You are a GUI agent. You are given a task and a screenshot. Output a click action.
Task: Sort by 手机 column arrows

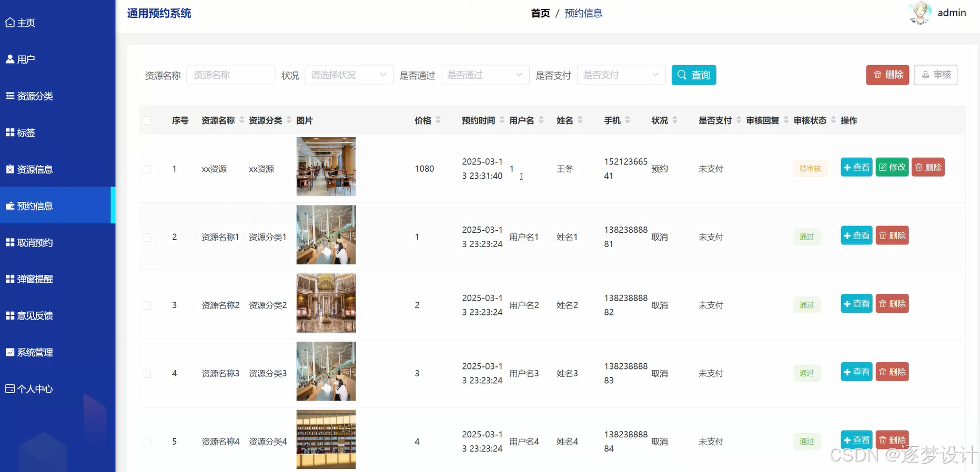[x=628, y=120]
